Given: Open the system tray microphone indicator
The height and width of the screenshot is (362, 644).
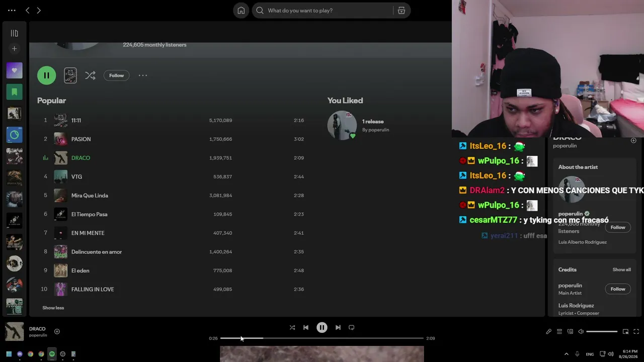Looking at the screenshot, I should coord(577,354).
